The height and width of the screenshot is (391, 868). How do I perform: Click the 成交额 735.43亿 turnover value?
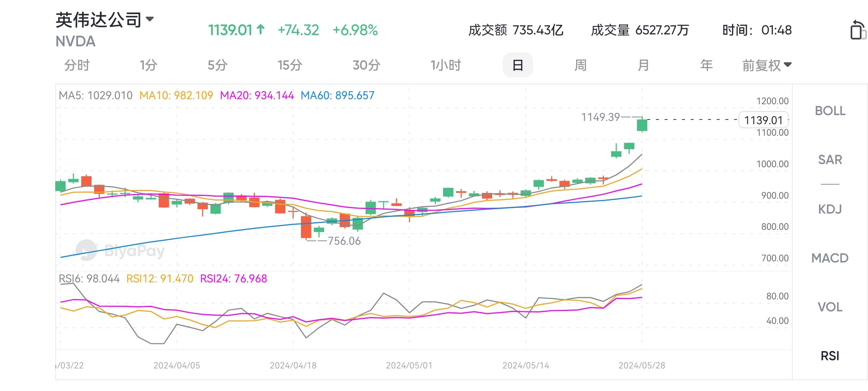coord(516,30)
